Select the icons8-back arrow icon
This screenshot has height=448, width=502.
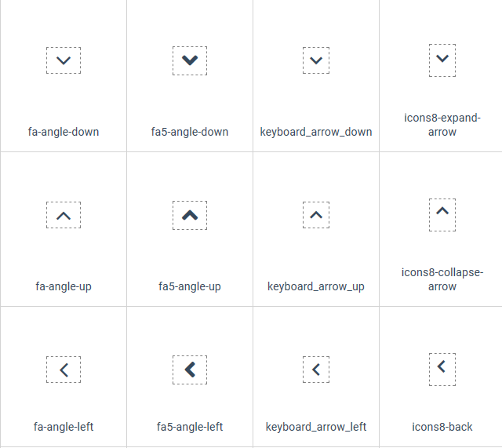(442, 370)
